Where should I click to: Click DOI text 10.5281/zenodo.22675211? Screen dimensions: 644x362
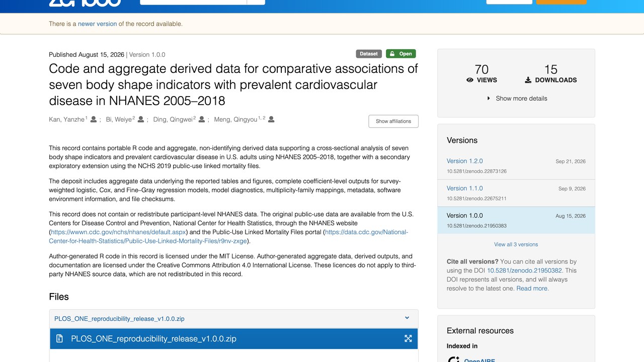pyautogui.click(x=476, y=199)
